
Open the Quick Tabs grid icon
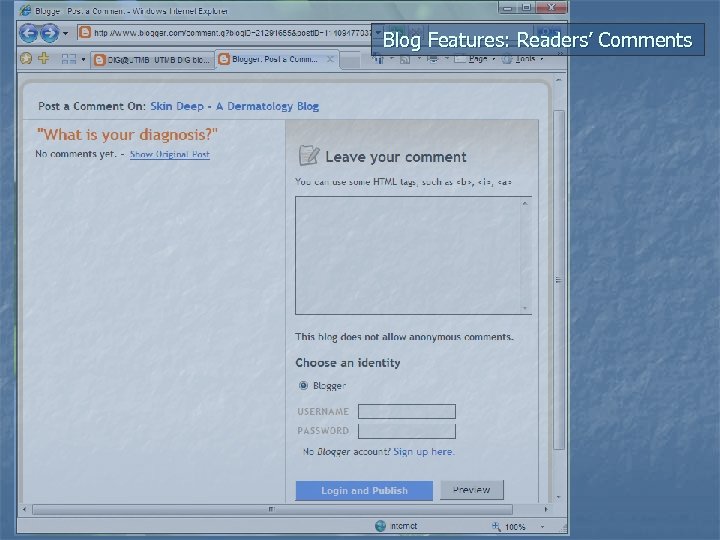[x=69, y=59]
